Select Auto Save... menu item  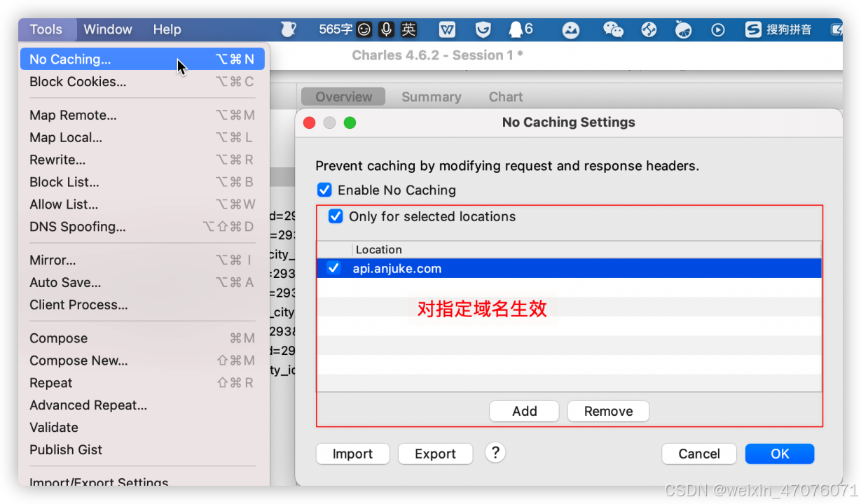(142, 283)
